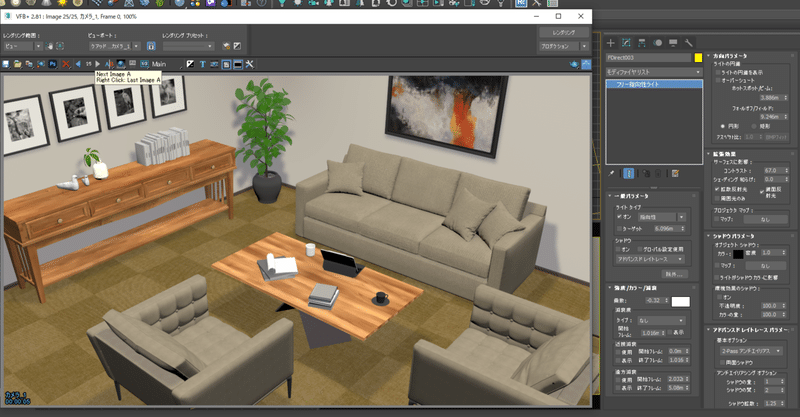Open the T text stamp tool
800x417 pixels.
(203, 64)
